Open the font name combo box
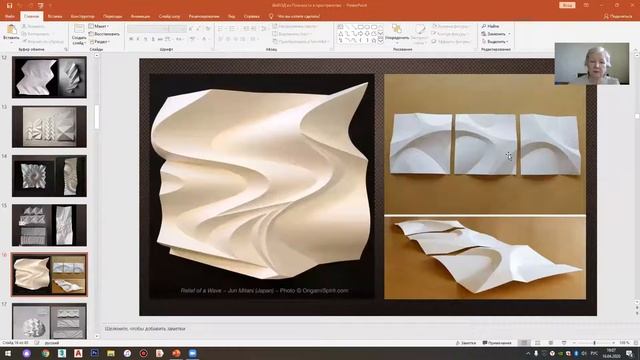 [148, 29]
